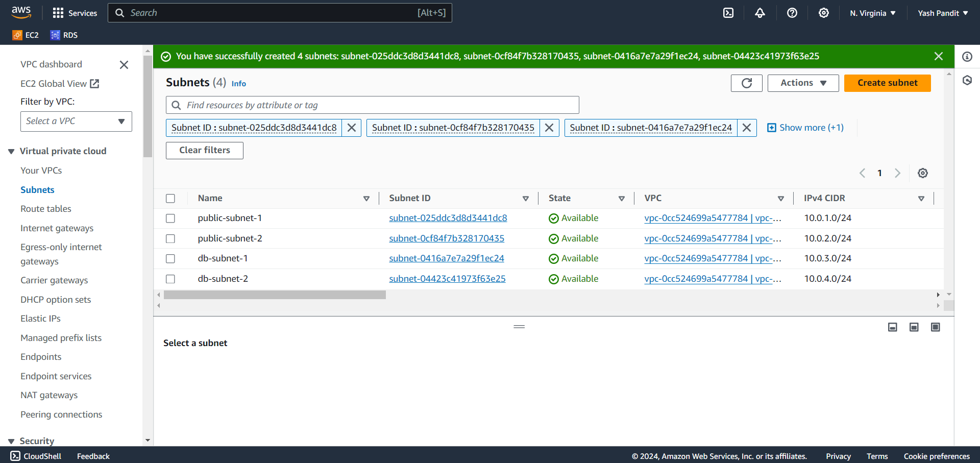The image size is (980, 463).
Task: Open subnet-025ddc3d8d3441dc8 link
Action: (448, 218)
